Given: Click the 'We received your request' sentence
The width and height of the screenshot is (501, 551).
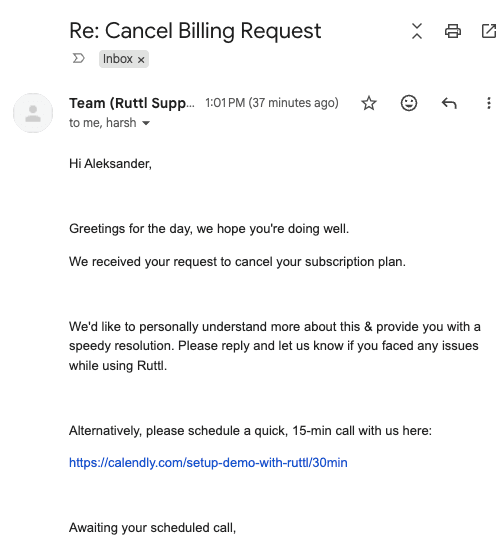Looking at the screenshot, I should (237, 262).
